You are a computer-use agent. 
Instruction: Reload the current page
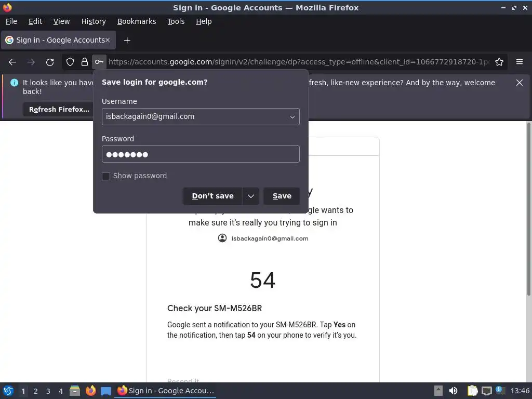coord(50,62)
